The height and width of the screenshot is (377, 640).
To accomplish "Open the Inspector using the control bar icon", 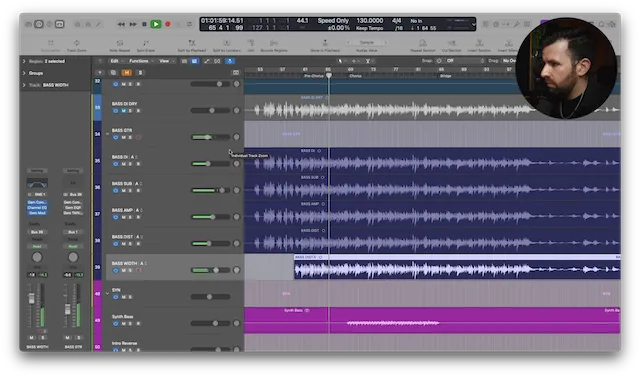I will coord(39,24).
